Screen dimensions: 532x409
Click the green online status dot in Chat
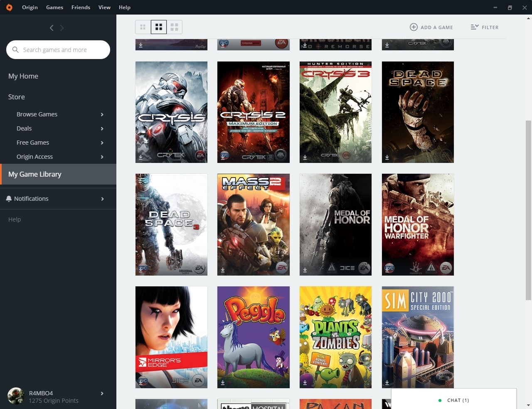pyautogui.click(x=440, y=400)
